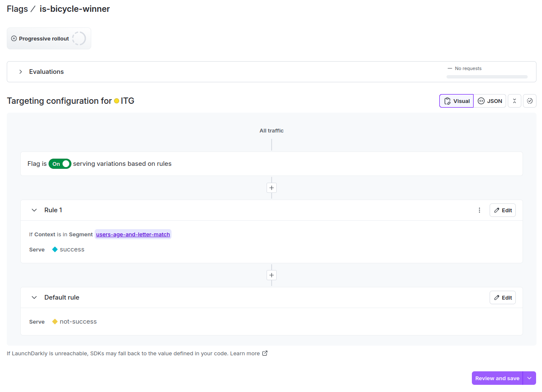Click the yellow ITG environment dot
The width and height of the screenshot is (542, 392).
click(x=117, y=101)
